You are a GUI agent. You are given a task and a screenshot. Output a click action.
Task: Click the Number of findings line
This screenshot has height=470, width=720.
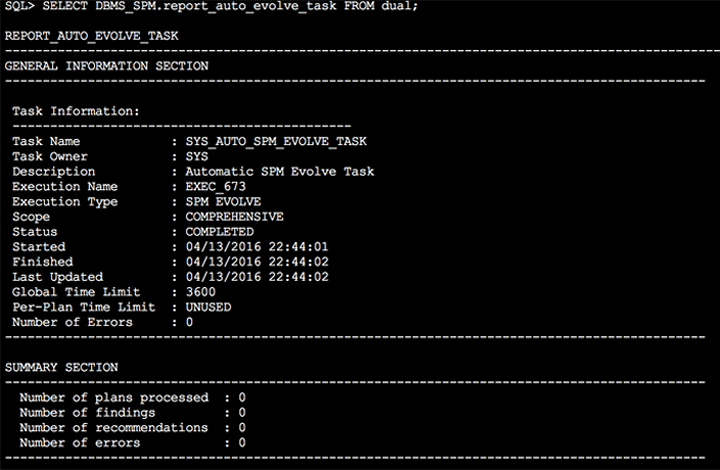tap(132, 412)
